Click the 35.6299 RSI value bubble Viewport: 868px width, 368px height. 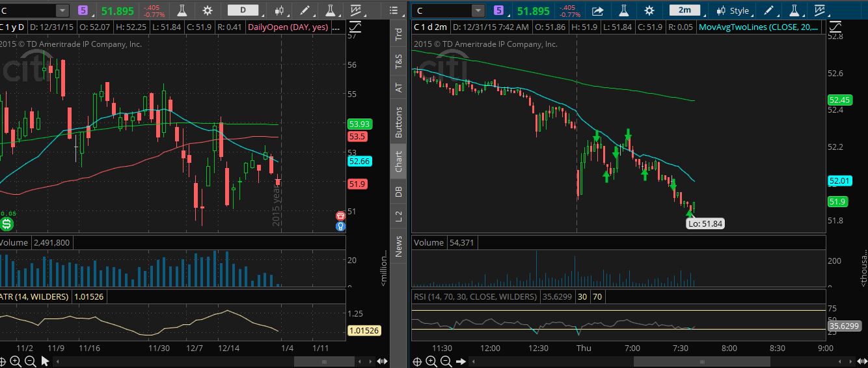click(x=844, y=326)
